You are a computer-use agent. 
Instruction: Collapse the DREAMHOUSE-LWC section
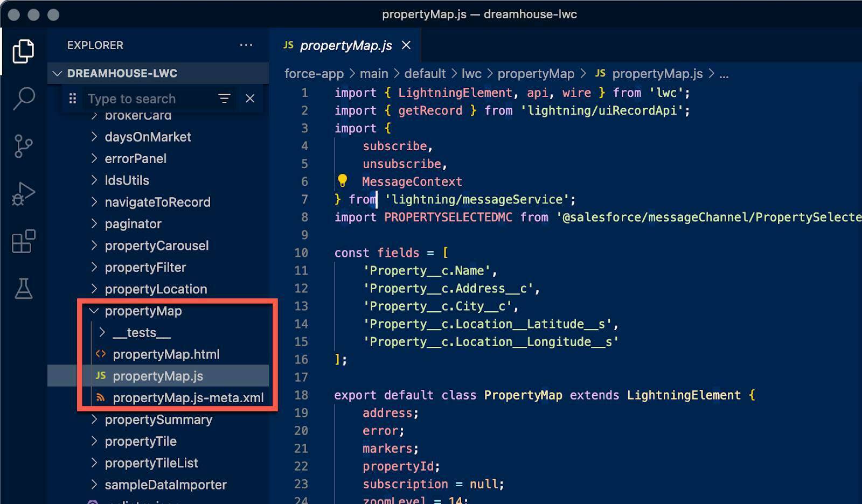(158, 73)
